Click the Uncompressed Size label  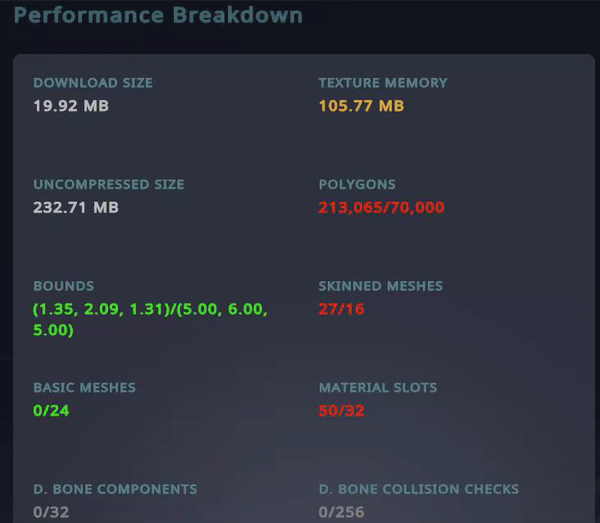(109, 185)
